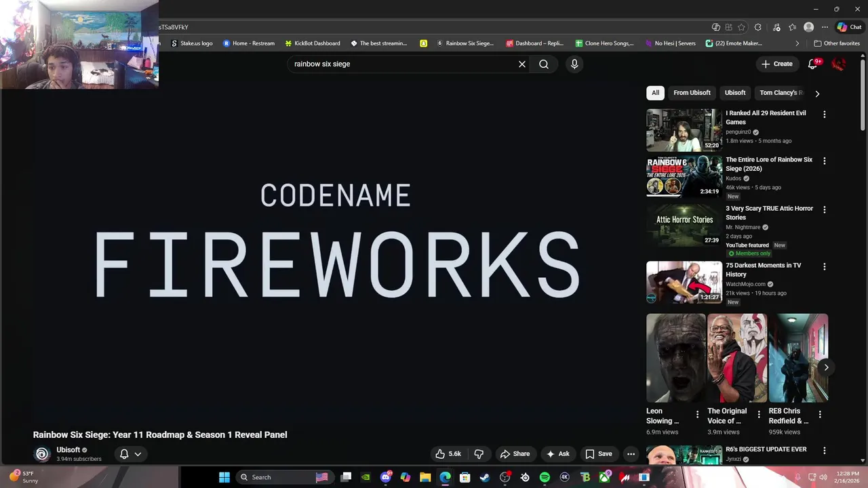
Task: Open Spotify from the taskbar
Action: pyautogui.click(x=545, y=477)
